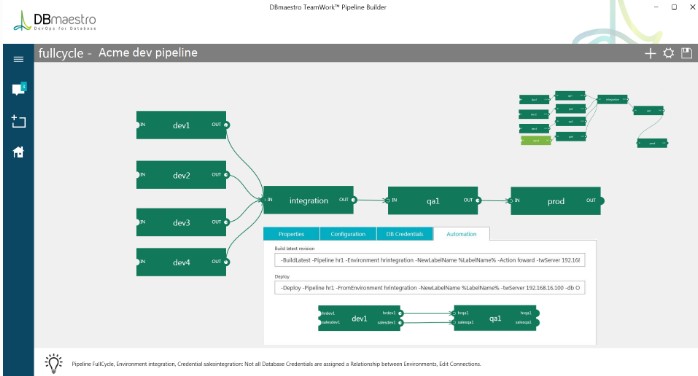
Task: Click the add new pipeline sidebar icon
Action: tap(18, 121)
